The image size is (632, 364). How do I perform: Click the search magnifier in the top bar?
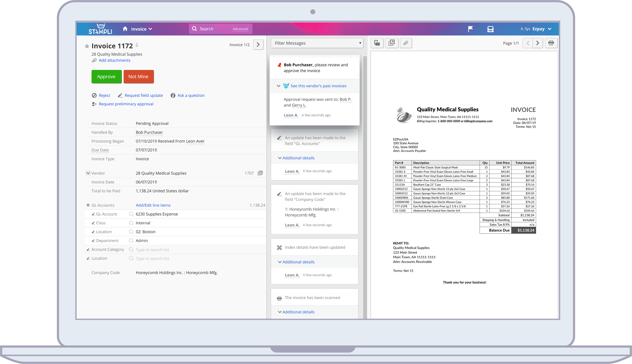pos(194,28)
